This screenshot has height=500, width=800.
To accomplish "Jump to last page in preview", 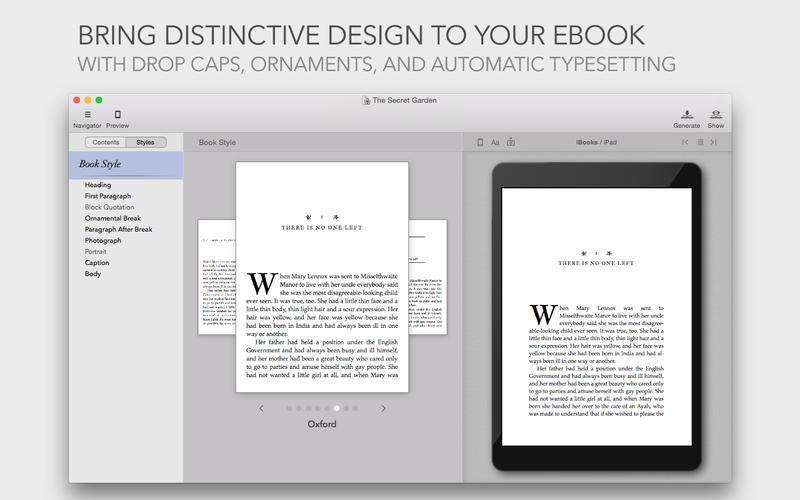I will point(714,142).
